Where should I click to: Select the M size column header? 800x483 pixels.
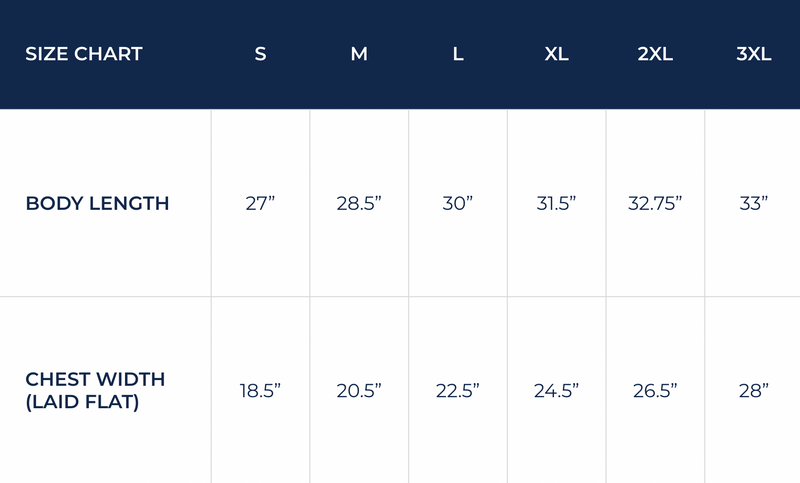coord(359,54)
